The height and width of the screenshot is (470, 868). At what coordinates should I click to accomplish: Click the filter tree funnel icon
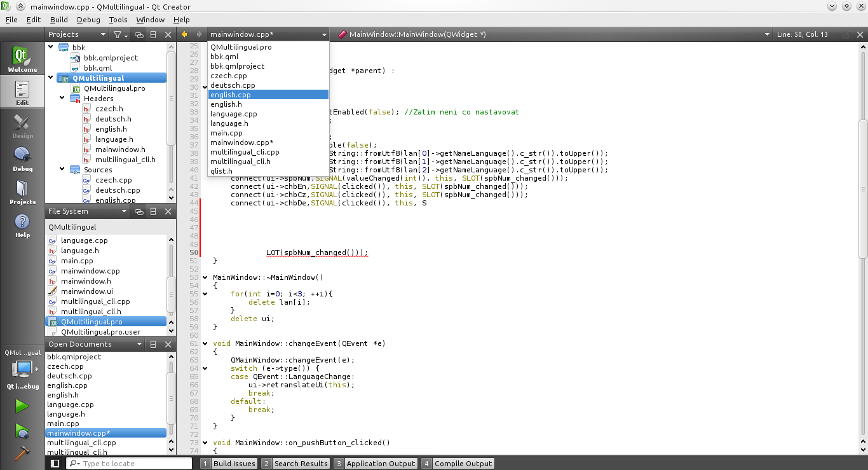[x=119, y=34]
